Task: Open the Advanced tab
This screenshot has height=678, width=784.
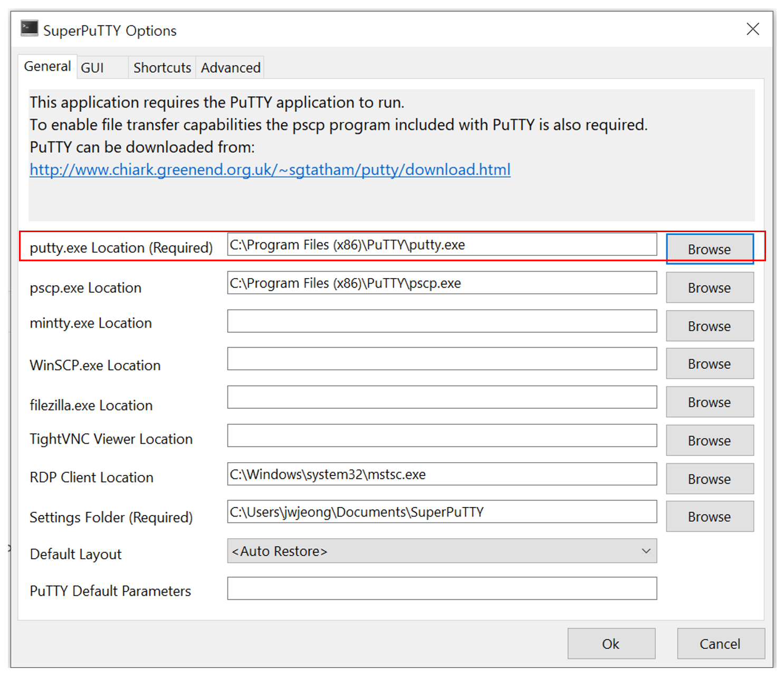Action: [231, 68]
